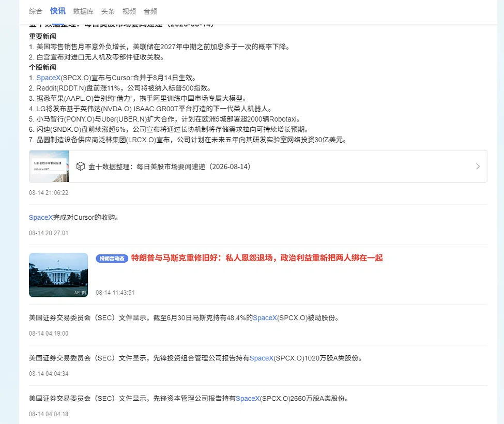504x424 pixels.
Task: Click timestamp 08-14 04:19:00
Action: 49,334
